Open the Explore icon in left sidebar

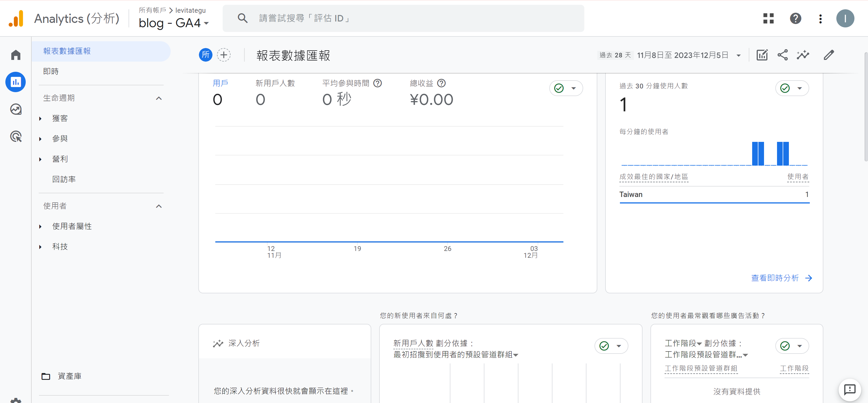16,109
